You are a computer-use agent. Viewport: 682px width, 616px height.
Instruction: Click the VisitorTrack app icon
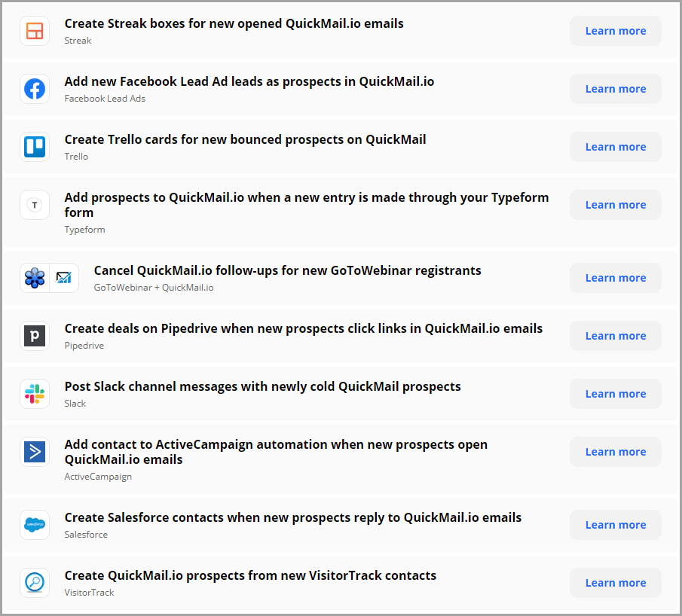point(35,583)
